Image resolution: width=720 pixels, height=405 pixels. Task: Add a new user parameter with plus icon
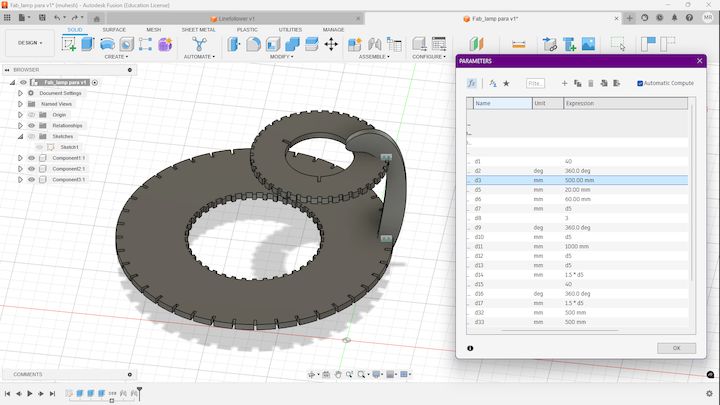point(564,83)
